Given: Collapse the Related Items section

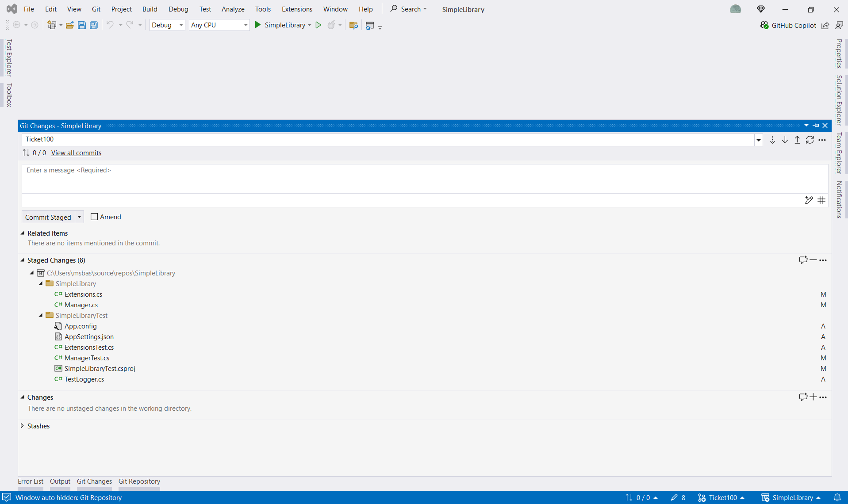Looking at the screenshot, I should [23, 233].
